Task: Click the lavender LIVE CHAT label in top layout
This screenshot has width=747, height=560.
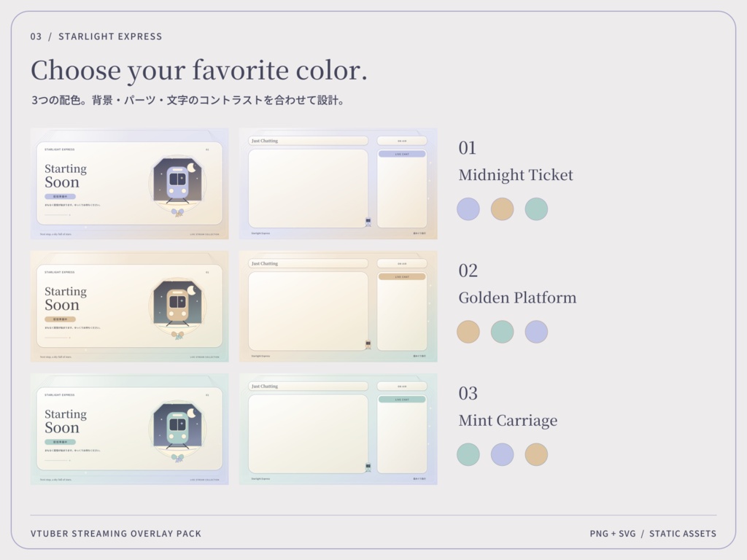Action: pyautogui.click(x=402, y=155)
